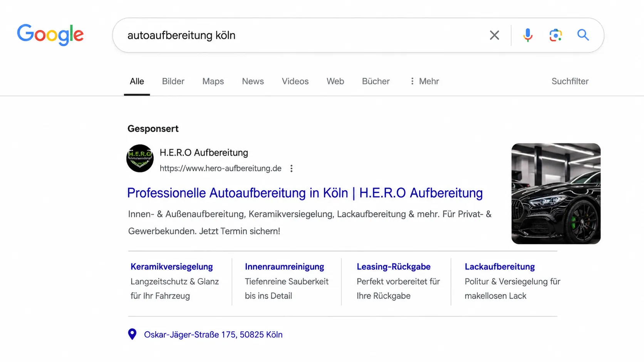Open the Leasing-Rückgabe sitelink
This screenshot has height=362, width=644.
[x=393, y=267]
